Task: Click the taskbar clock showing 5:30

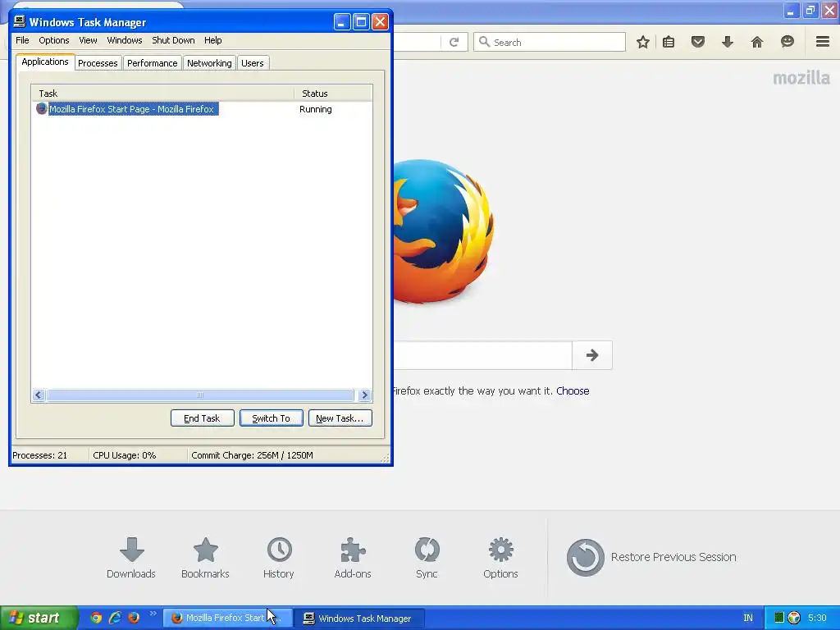Action: (817, 618)
